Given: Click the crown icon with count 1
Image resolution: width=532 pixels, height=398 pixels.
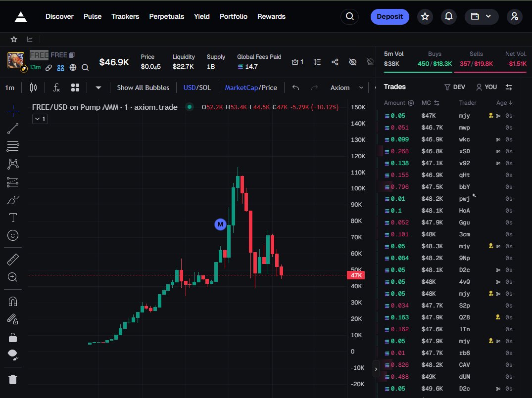Looking at the screenshot, I should click(x=297, y=62).
